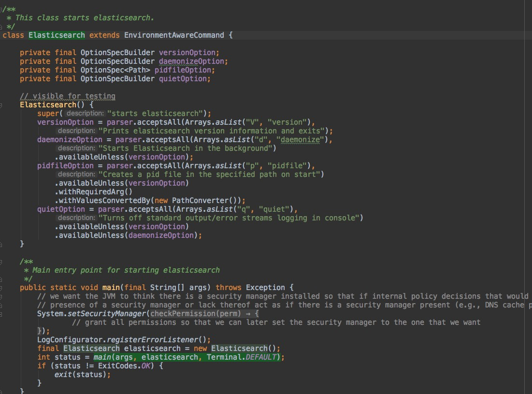Click the "quiet" string literal
Viewport: 532px width, 394px height.
[x=274, y=209]
